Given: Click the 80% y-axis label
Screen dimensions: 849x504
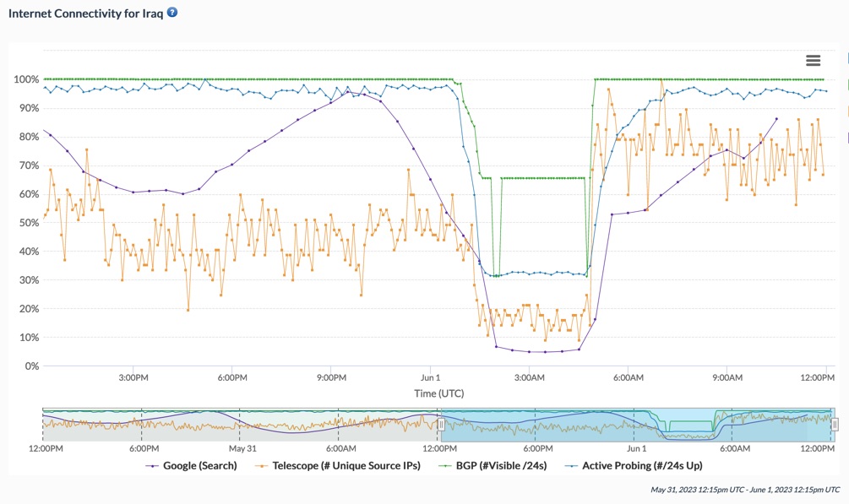Looking at the screenshot, I should [28, 137].
